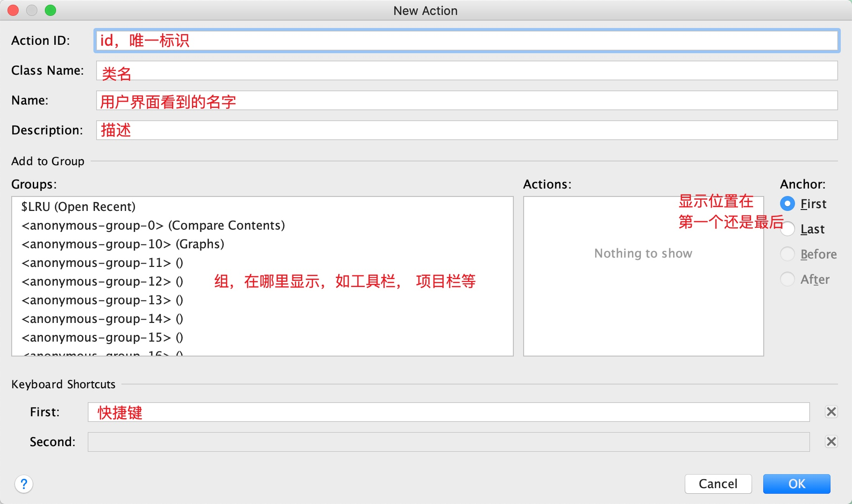The height and width of the screenshot is (504, 852).
Task: Select the After anchor radio button
Action: click(788, 279)
